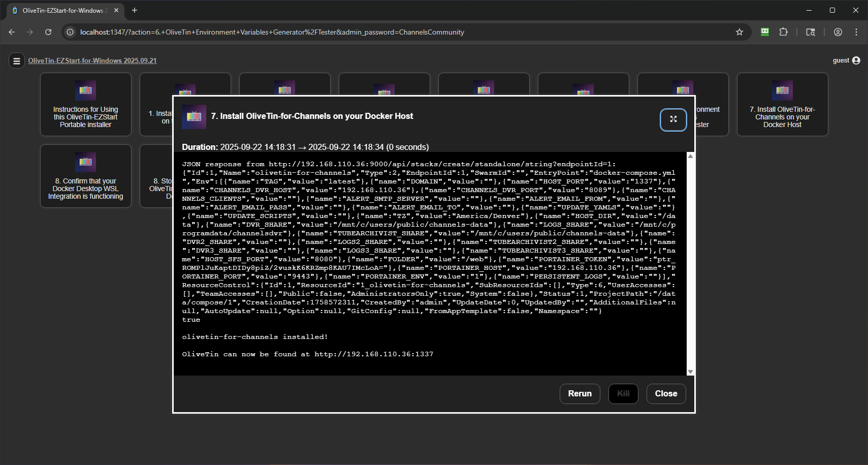Click the browser back arrow
This screenshot has height=465, width=868.
pos(12,32)
